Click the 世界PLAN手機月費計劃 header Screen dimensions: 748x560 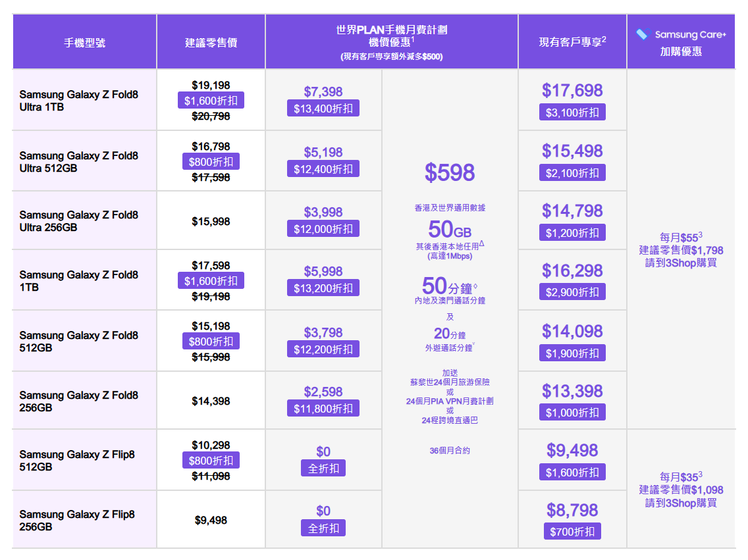(x=391, y=30)
